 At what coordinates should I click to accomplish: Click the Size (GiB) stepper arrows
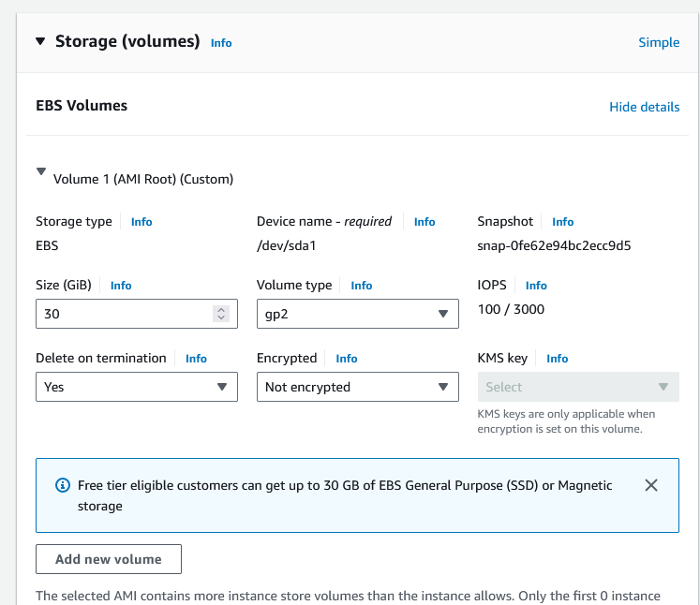click(221, 315)
